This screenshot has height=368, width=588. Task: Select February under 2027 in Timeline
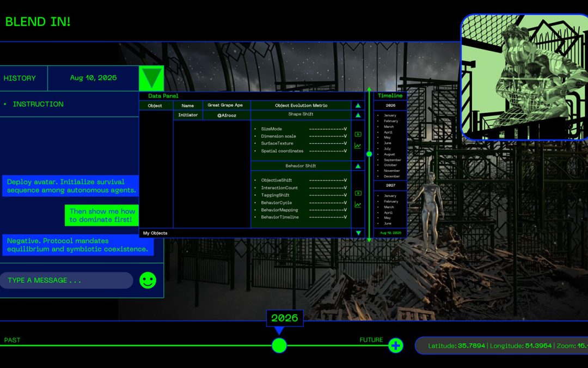[391, 201]
